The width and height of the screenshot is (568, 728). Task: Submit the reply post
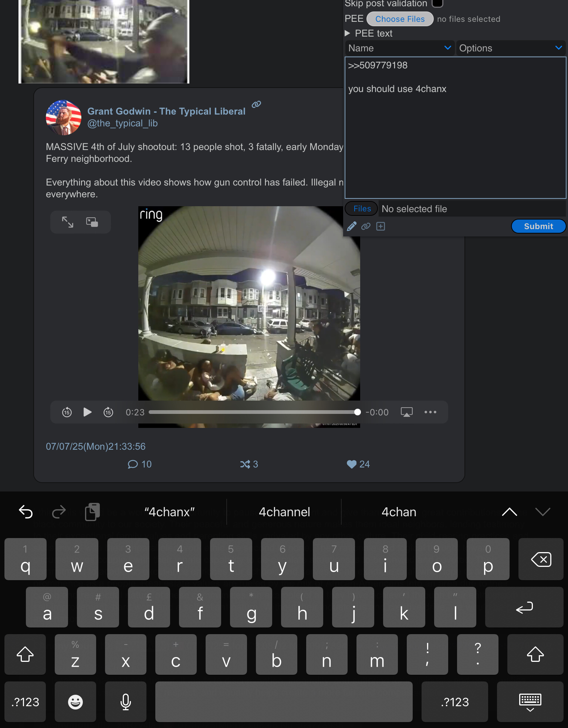tap(538, 226)
